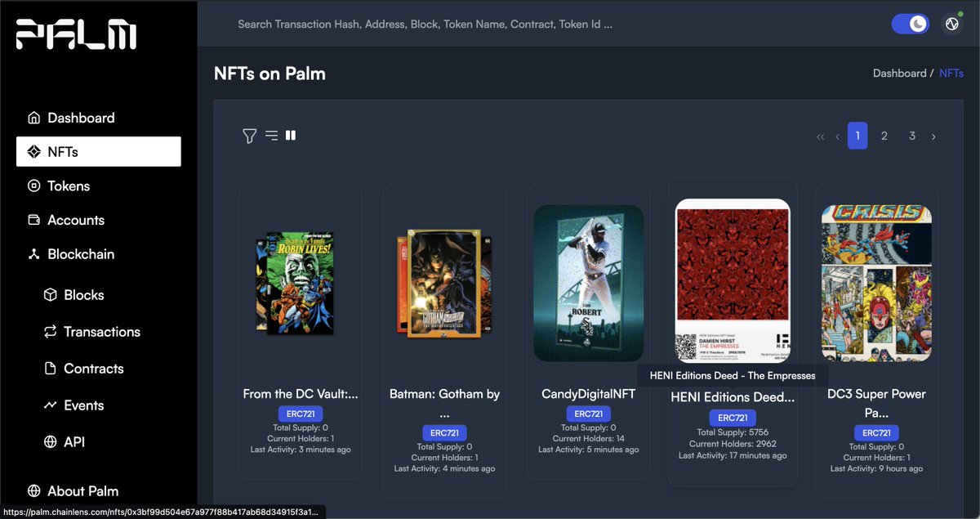The image size is (980, 519).
Task: Click the Contracts document icon
Action: 50,369
